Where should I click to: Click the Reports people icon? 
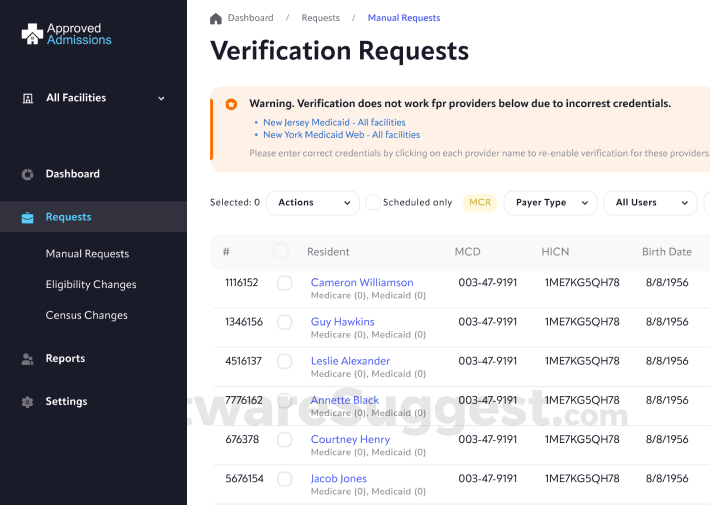(27, 359)
